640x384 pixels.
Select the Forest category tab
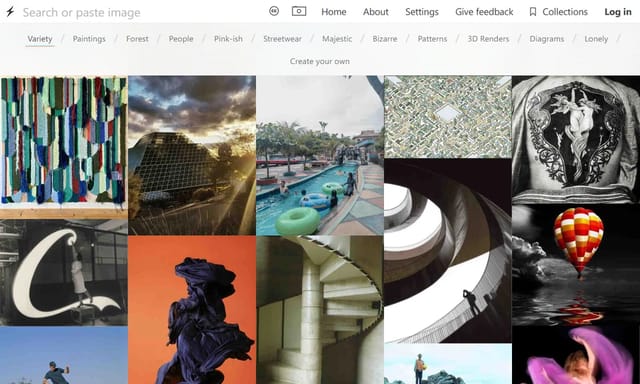tap(137, 39)
